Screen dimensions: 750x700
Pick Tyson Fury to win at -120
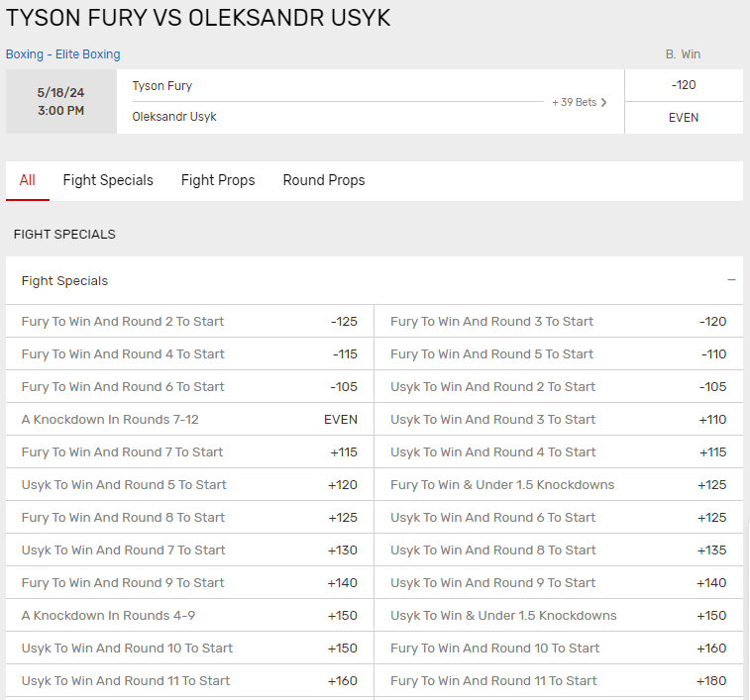684,85
